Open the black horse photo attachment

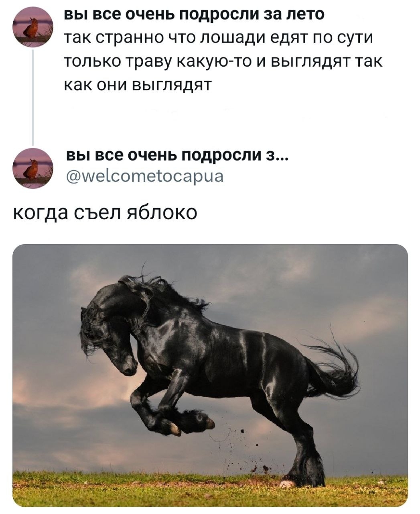click(x=210, y=375)
